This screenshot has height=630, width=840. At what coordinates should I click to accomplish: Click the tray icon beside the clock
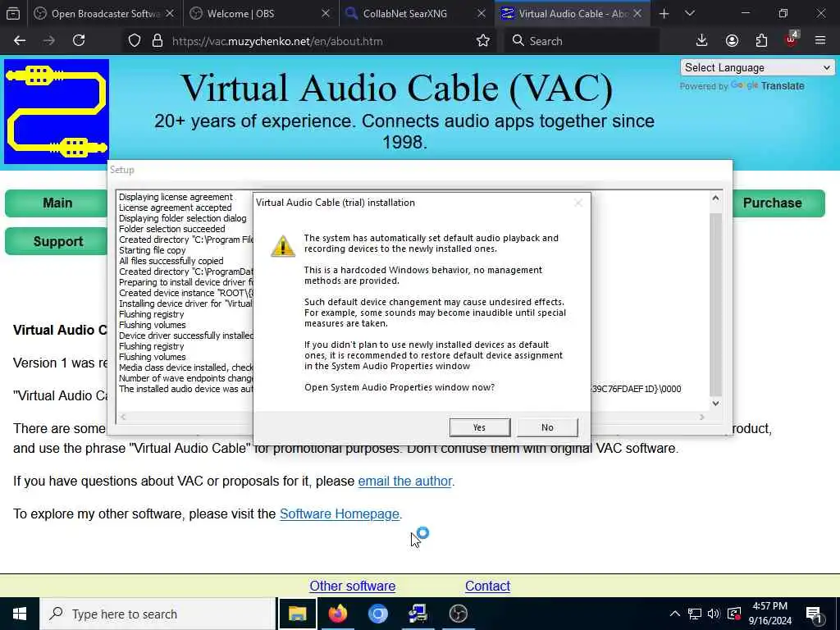734,614
